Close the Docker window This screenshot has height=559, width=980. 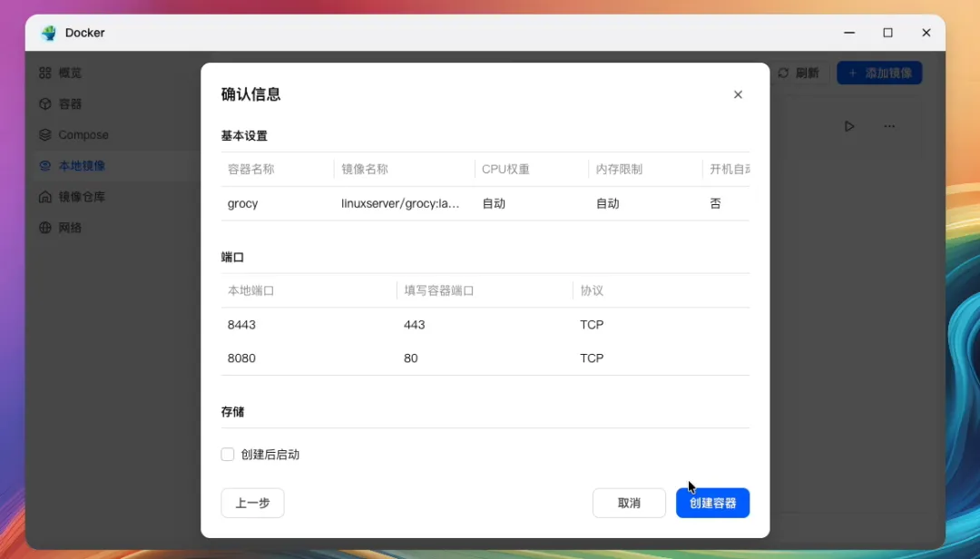click(x=926, y=33)
